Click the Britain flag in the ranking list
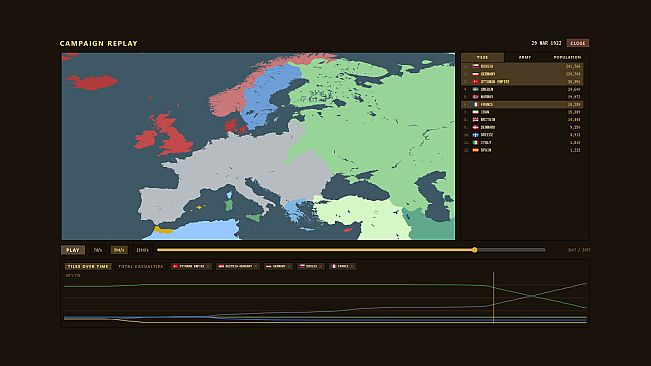651x366 pixels. [476, 120]
